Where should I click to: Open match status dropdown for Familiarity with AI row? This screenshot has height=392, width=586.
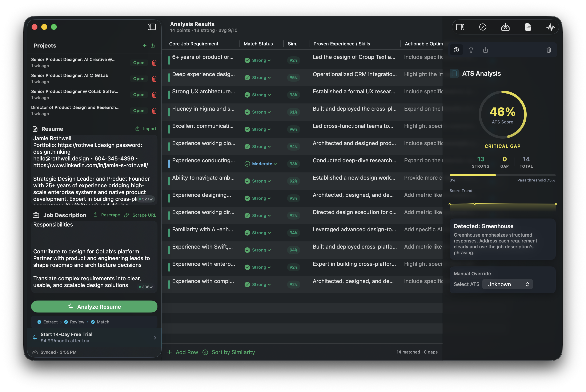[258, 233]
